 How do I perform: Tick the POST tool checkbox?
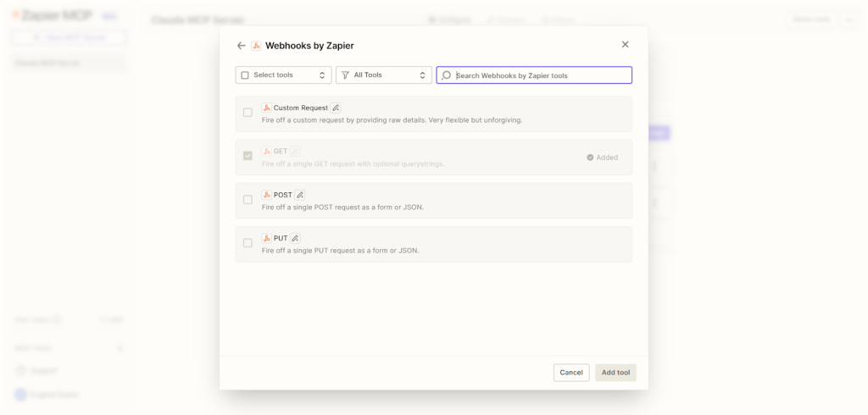(248, 200)
